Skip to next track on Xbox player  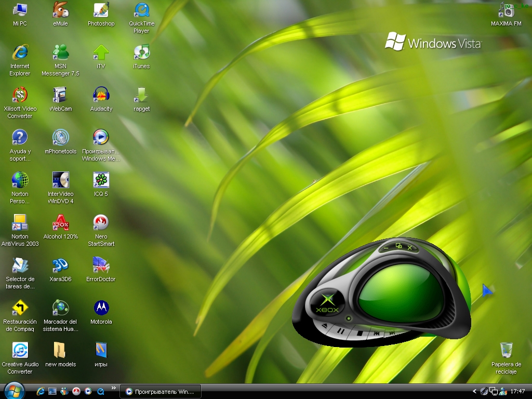pos(392,333)
